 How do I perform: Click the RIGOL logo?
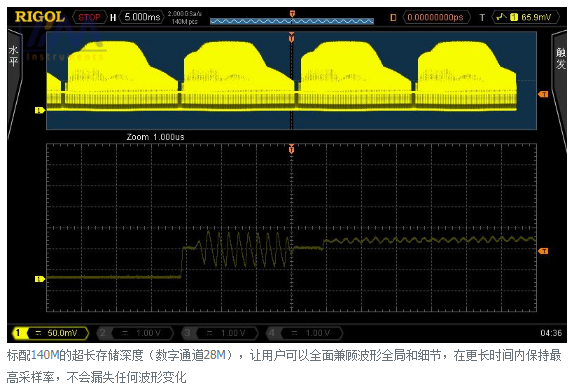pos(40,17)
